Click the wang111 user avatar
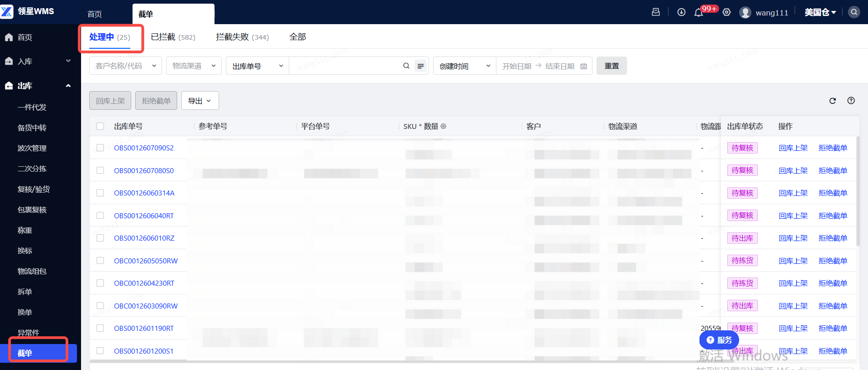The height and width of the screenshot is (370, 868). click(745, 12)
